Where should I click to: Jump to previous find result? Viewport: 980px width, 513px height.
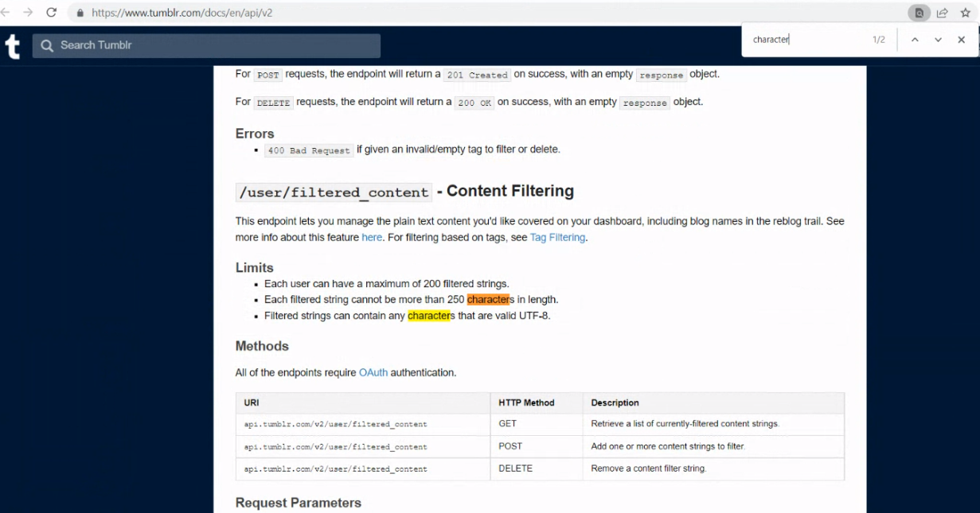[916, 40]
